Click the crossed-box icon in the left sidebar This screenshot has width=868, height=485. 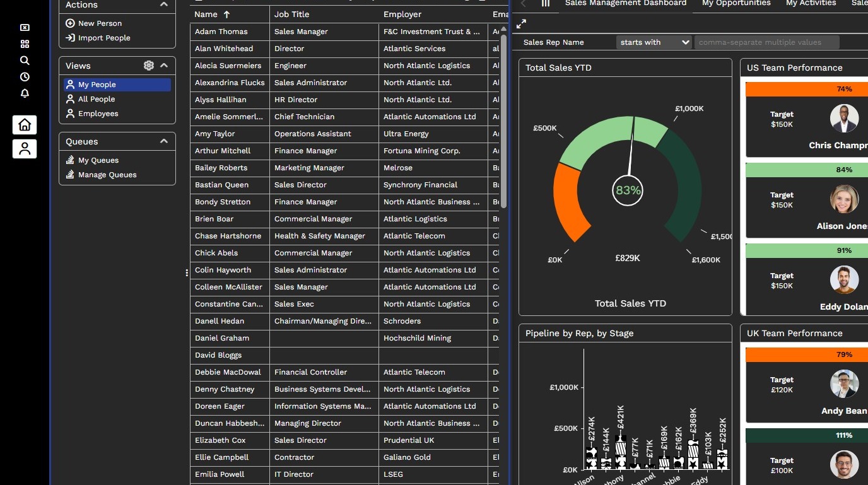(x=25, y=28)
